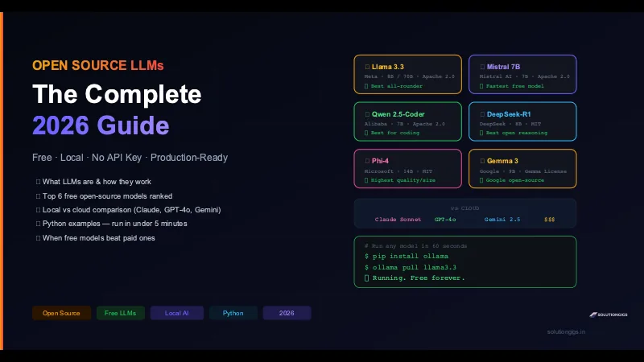Click the Gemma 3 model card
The width and height of the screenshot is (644, 362).
point(522,169)
